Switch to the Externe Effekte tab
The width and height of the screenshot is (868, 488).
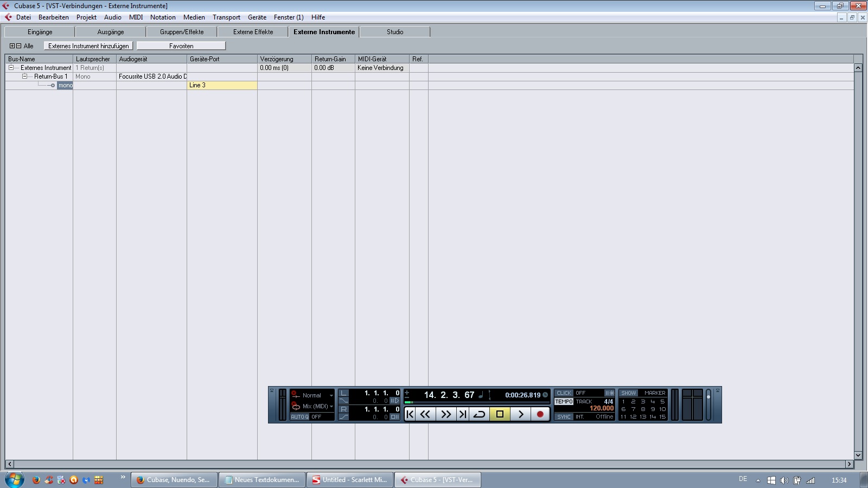pyautogui.click(x=253, y=32)
